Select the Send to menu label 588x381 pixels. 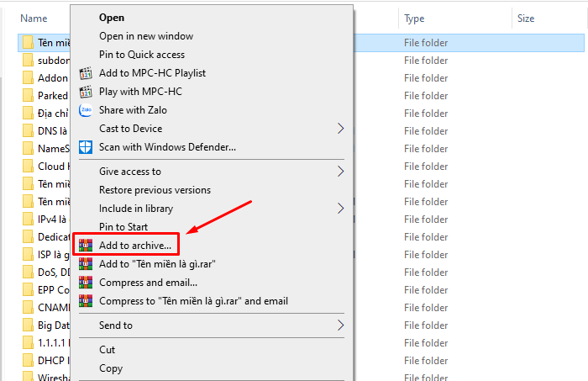point(116,325)
